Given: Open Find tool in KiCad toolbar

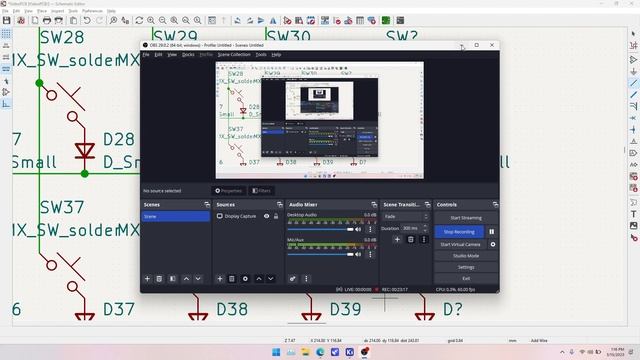Looking at the screenshot, I should 113,20.
